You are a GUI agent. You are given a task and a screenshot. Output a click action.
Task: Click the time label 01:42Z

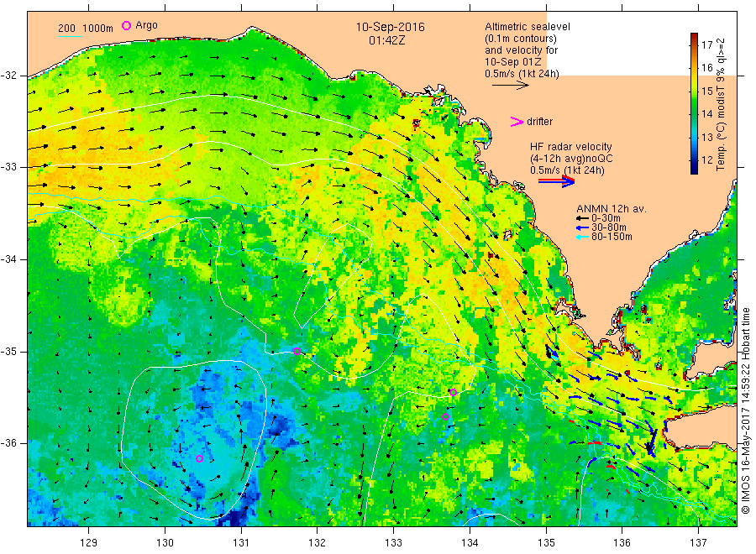click(x=387, y=40)
